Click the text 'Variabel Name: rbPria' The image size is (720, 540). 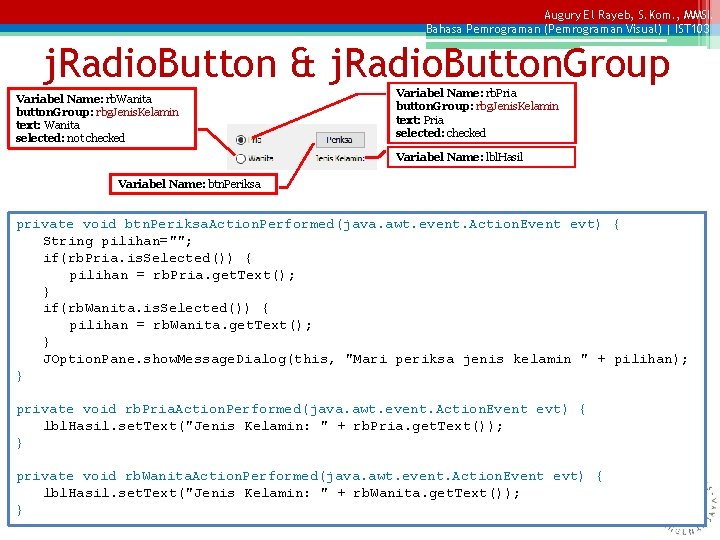[456, 93]
